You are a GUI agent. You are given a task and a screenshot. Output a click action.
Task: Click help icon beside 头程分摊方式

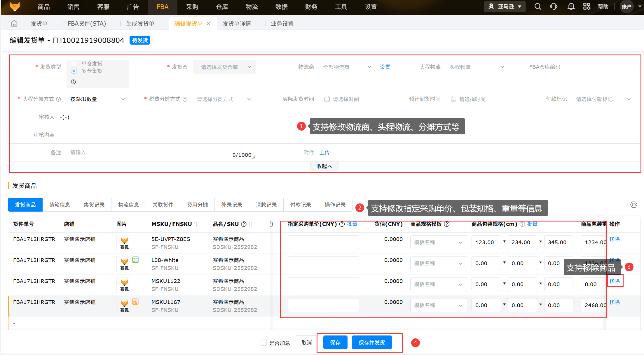pyautogui.click(x=59, y=99)
